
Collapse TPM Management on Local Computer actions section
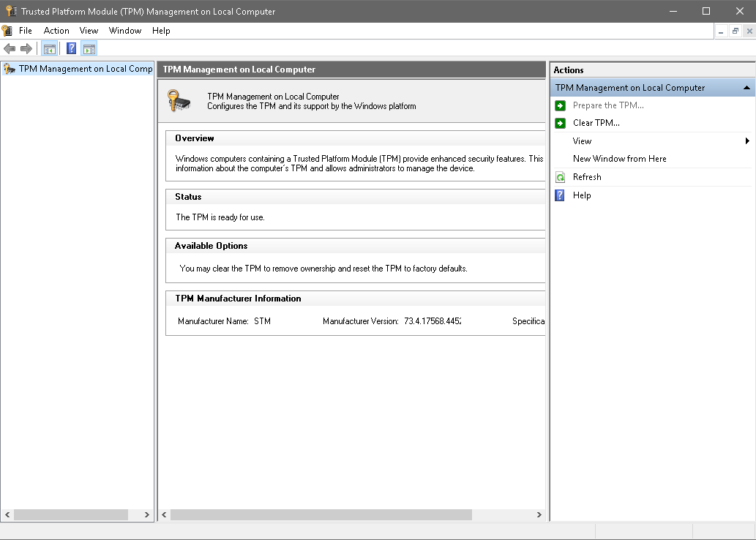click(746, 88)
